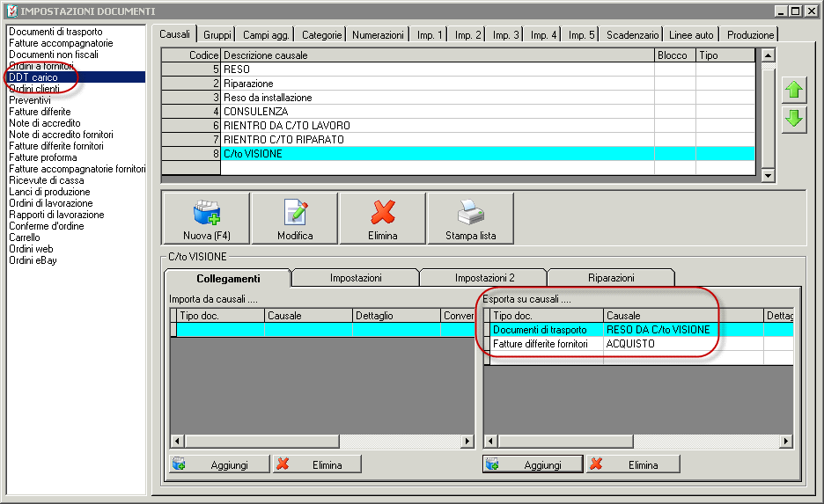Select the Reso da installazione row
The width and height of the screenshot is (824, 504).
(x=459, y=98)
